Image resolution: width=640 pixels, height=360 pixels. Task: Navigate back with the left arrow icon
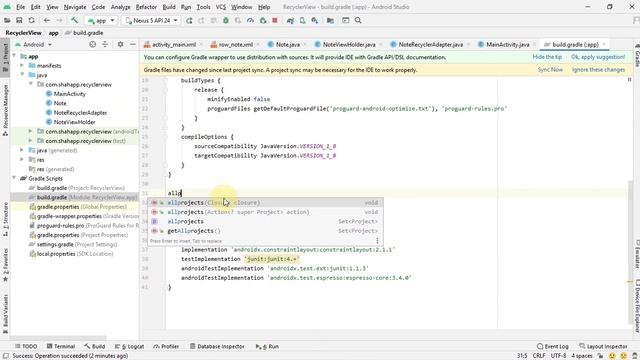pyautogui.click(x=47, y=20)
